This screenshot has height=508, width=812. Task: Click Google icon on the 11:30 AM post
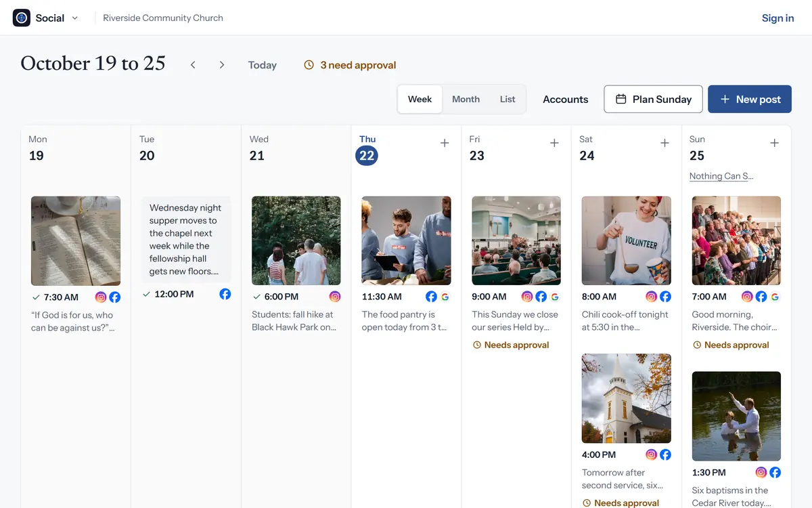(445, 297)
